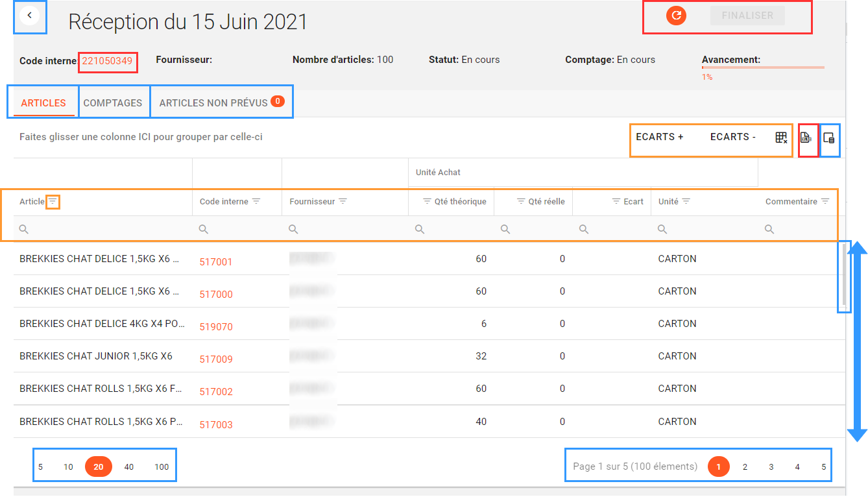The width and height of the screenshot is (868, 497).
Task: Click the orange refresh icon
Action: [x=676, y=16]
